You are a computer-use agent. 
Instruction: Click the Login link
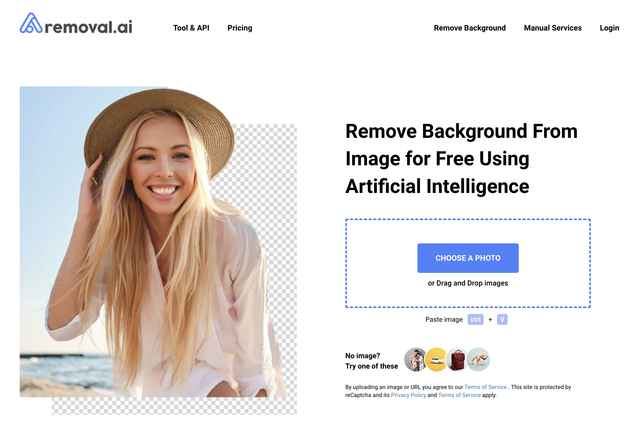click(609, 28)
